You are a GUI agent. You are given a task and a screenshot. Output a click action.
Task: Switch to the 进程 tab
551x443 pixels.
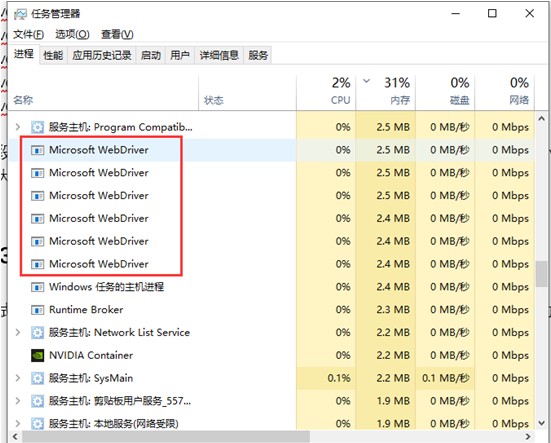point(24,54)
